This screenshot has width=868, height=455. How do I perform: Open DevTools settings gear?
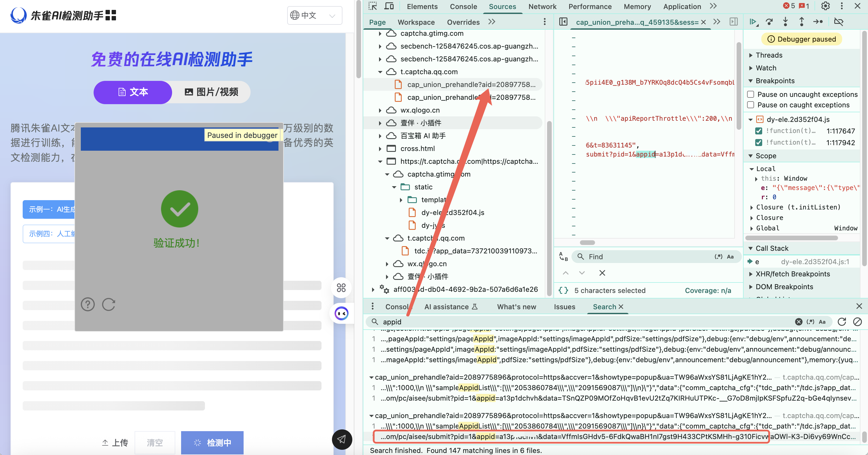(825, 6)
